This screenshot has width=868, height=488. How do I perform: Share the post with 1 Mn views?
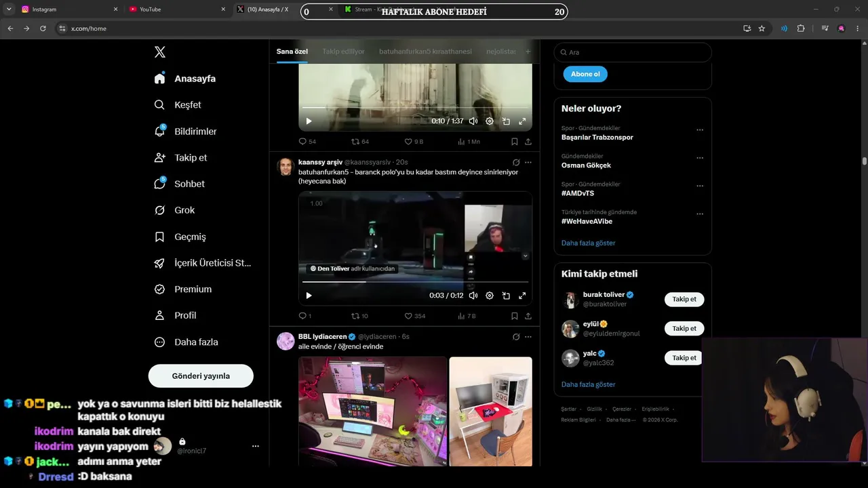(x=528, y=142)
